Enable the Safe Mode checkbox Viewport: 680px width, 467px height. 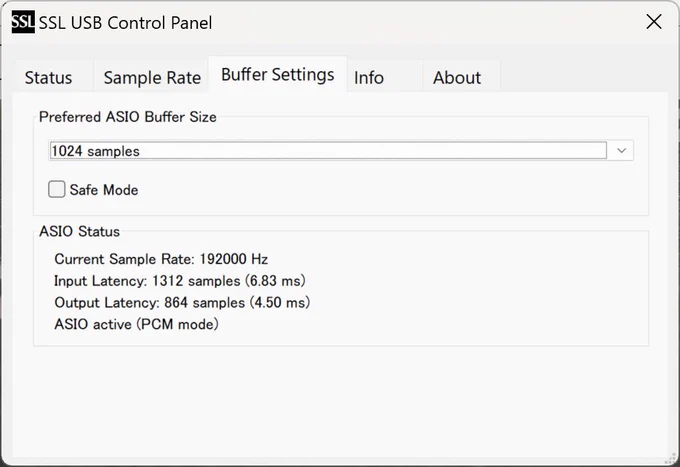[57, 189]
